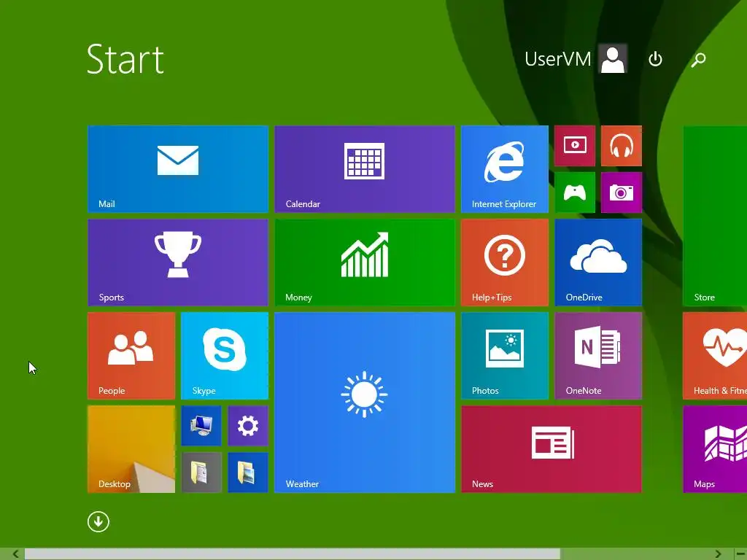The height and width of the screenshot is (560, 747).
Task: Click the zoom-out minus at scrollbar end
Action: 741,554
